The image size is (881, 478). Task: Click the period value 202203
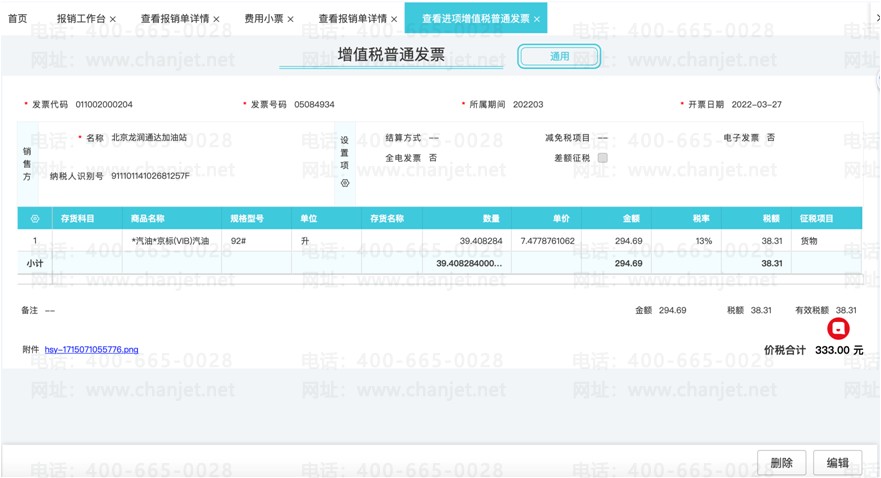click(x=528, y=104)
